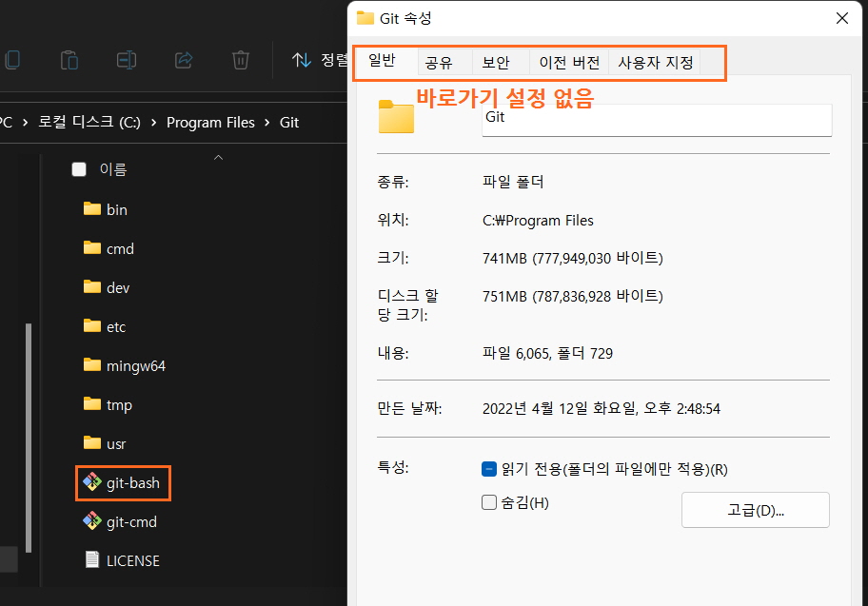Image resolution: width=868 pixels, height=606 pixels.
Task: Open the Sort (정렬) menu in toolbar
Action: tap(320, 60)
